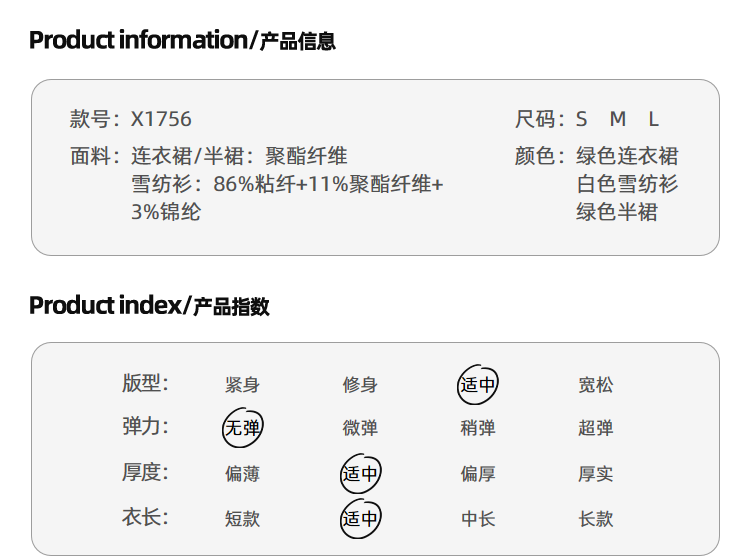This screenshot has height=556, width=750.
Task: Choose the 宽松 fit option
Action: 596,385
